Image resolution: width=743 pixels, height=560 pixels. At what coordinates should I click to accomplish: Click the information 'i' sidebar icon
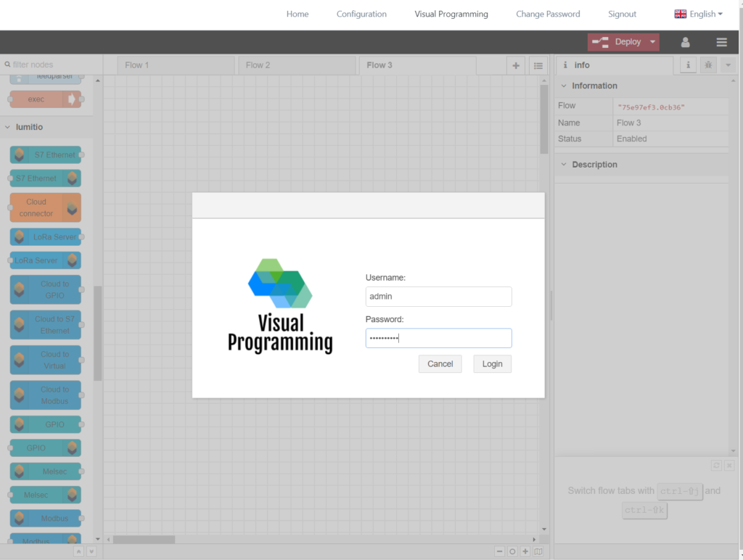[688, 65]
